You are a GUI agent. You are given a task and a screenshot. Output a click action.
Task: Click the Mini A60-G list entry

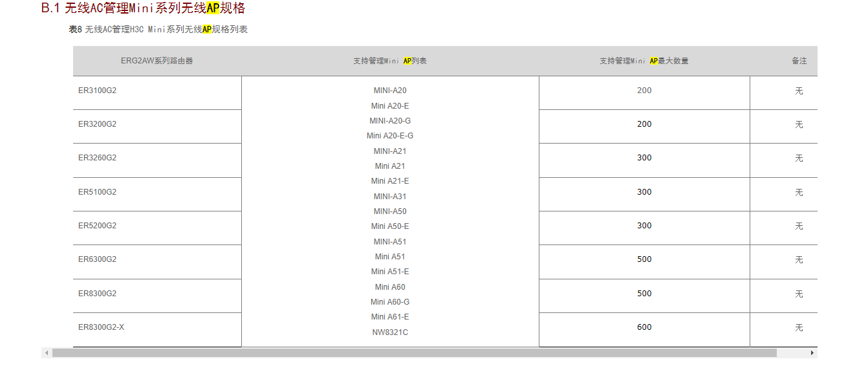[390, 302]
